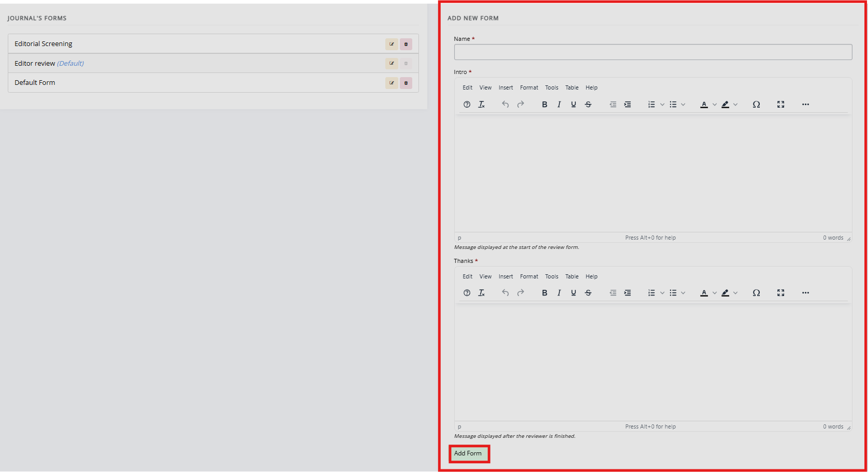The height and width of the screenshot is (472, 868).
Task: Click inside the Intro text area
Action: pyautogui.click(x=653, y=173)
